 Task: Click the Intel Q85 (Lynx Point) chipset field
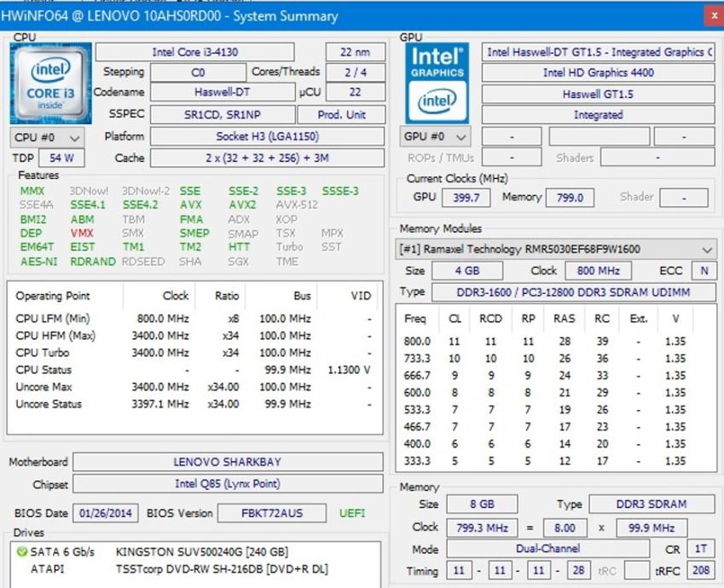point(228,484)
